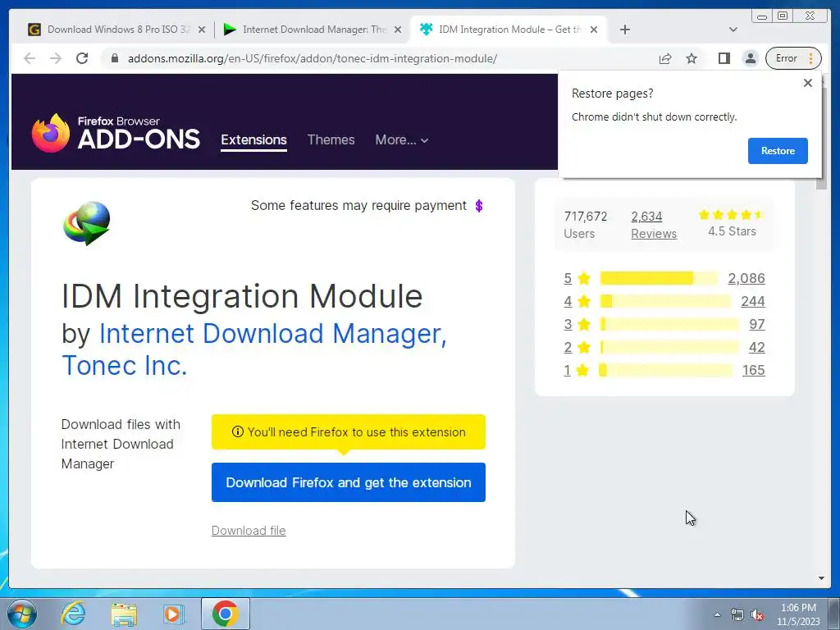Select the IDM Integration Module tab
Viewport: 840px width, 630px height.
(x=509, y=30)
